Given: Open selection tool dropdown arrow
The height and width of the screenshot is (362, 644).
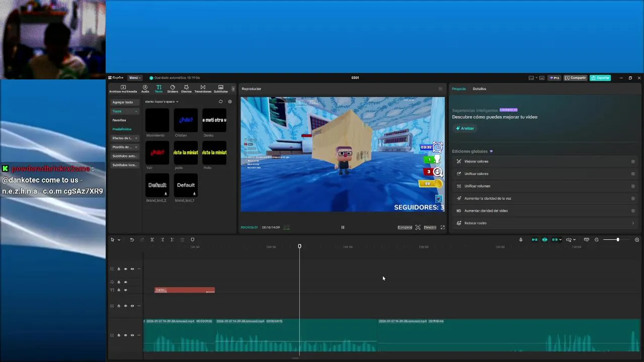Looking at the screenshot, I should 119,240.
